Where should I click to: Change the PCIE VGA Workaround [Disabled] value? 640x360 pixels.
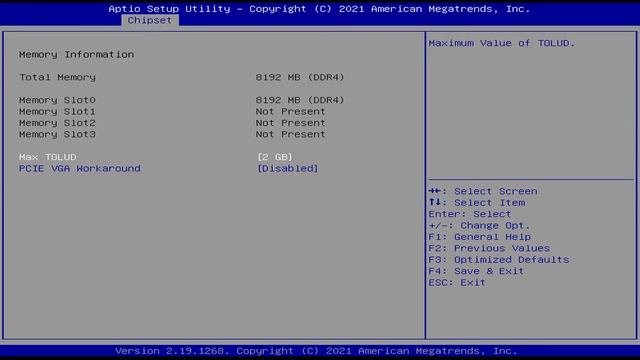click(x=287, y=169)
